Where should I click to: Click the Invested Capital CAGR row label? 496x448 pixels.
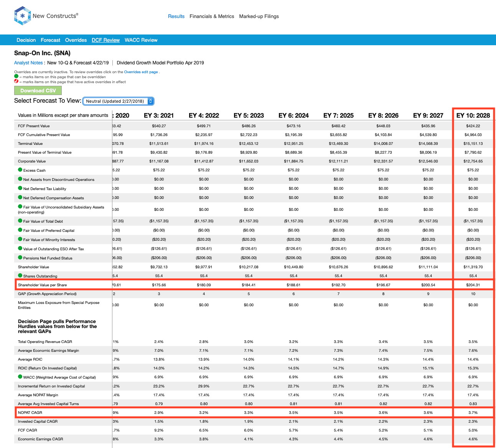tap(38, 422)
